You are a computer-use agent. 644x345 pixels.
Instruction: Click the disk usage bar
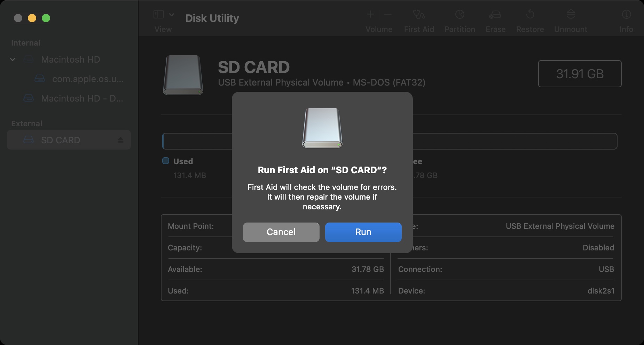click(390, 141)
